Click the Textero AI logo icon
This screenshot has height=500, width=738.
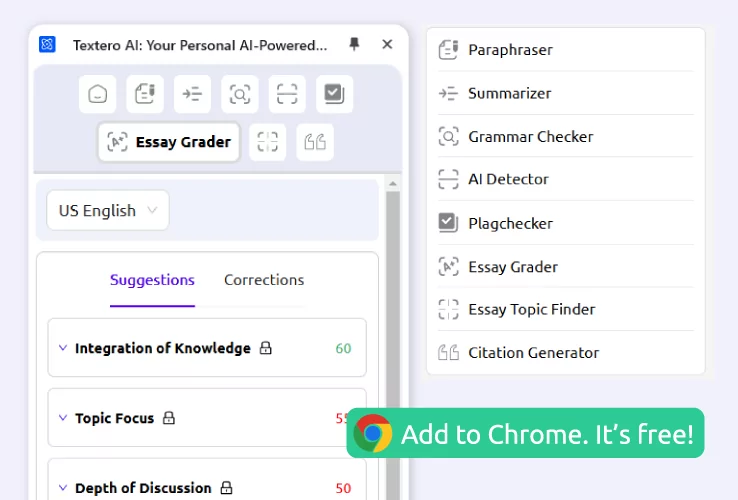tap(47, 45)
